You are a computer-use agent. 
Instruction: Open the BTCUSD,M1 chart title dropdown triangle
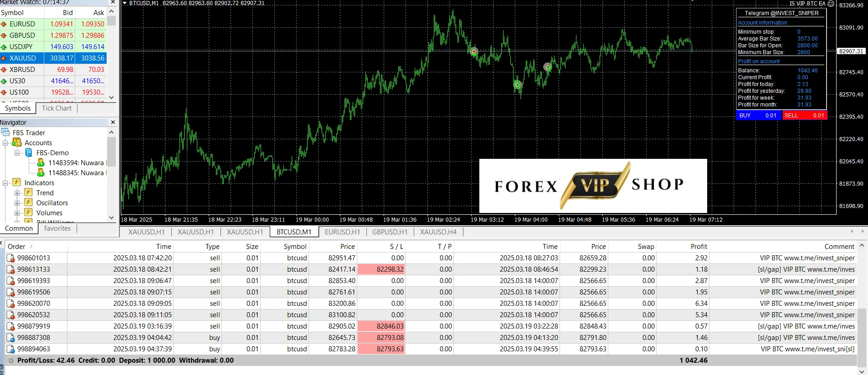[125, 3]
